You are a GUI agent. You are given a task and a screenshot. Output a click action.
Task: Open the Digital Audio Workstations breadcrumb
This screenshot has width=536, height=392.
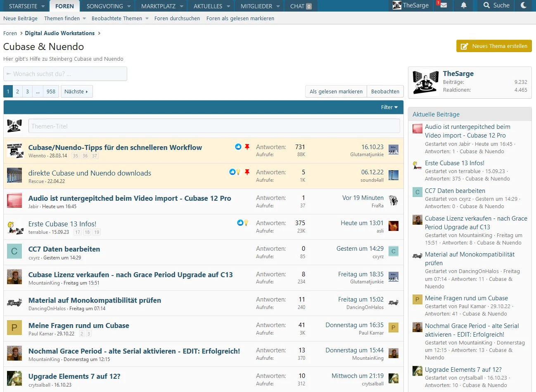(59, 33)
